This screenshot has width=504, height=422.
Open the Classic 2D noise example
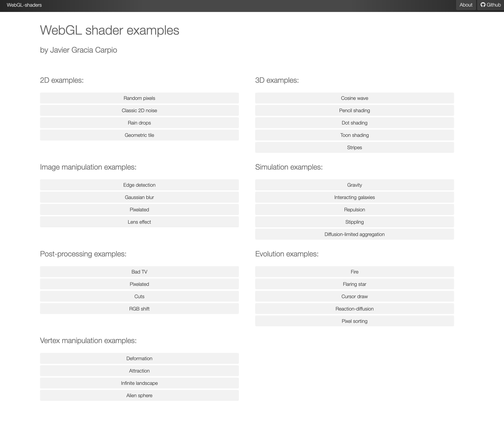coord(139,110)
